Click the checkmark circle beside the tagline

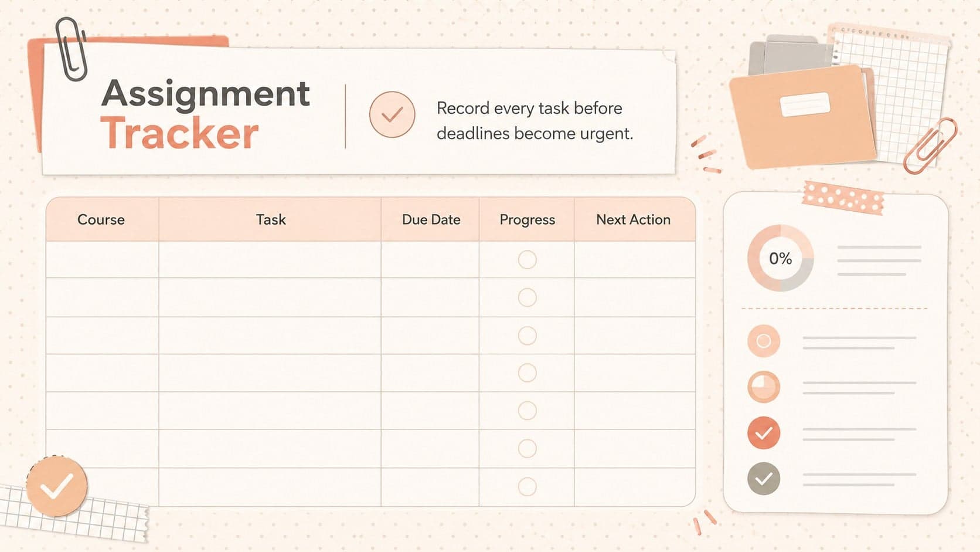pyautogui.click(x=392, y=114)
